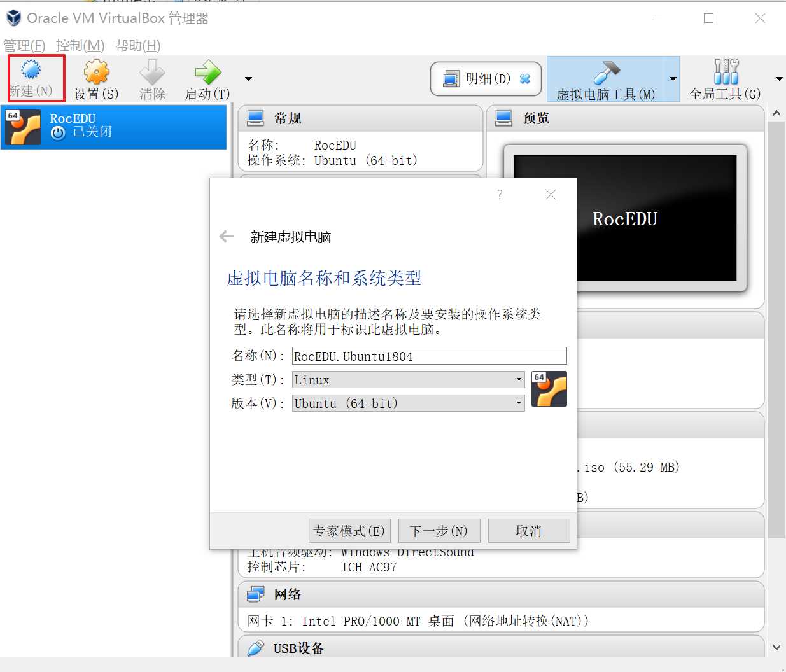Open the 帮助(H) menu
The width and height of the screenshot is (786, 672).
pyautogui.click(x=137, y=46)
